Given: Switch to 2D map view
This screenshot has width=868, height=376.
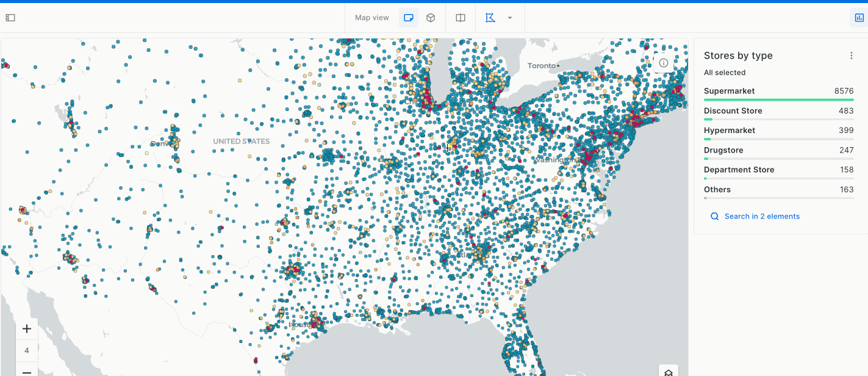Looking at the screenshot, I should 409,18.
